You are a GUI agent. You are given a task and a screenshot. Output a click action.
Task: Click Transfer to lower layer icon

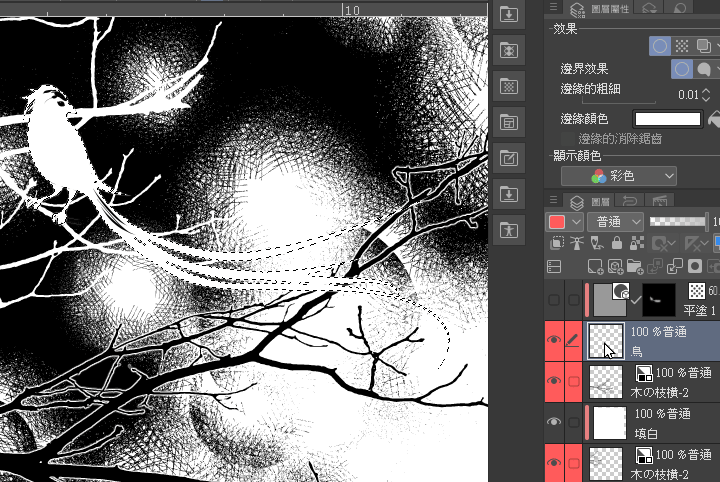(x=655, y=266)
